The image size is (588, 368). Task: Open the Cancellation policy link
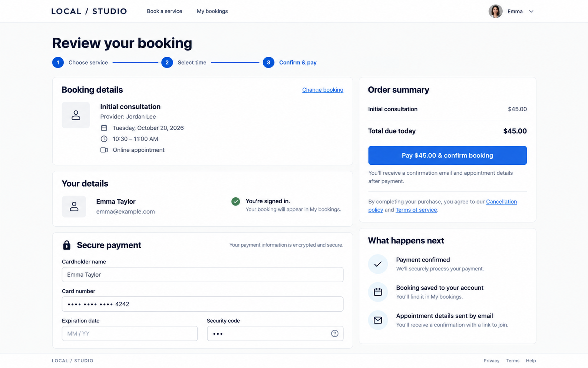(501, 201)
